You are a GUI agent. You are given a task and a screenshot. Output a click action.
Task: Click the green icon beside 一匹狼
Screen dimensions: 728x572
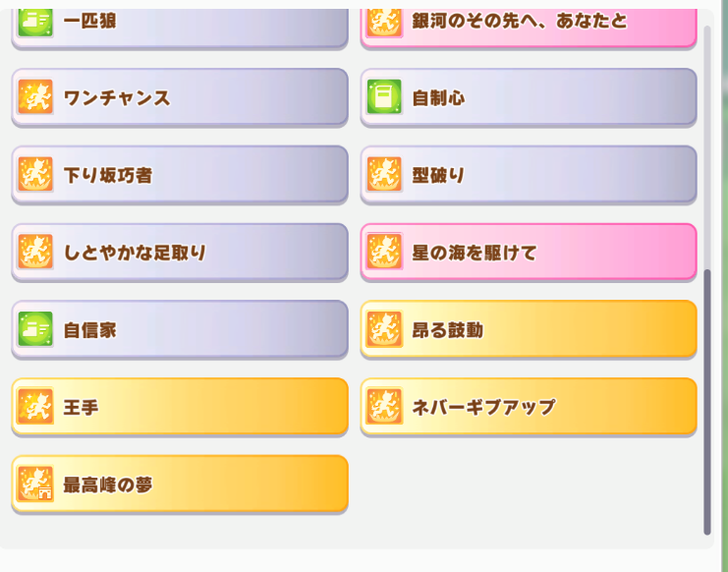pos(35,21)
